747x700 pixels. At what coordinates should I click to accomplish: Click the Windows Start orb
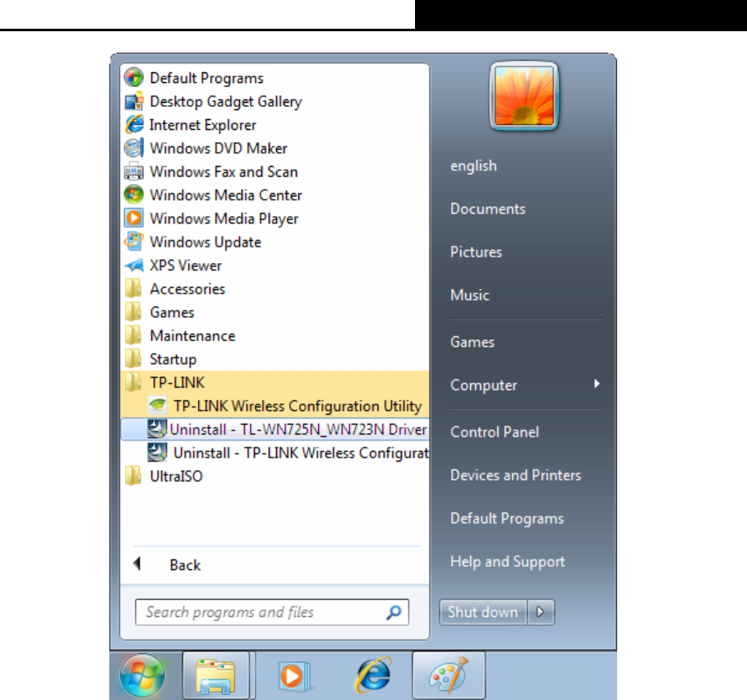point(142,675)
